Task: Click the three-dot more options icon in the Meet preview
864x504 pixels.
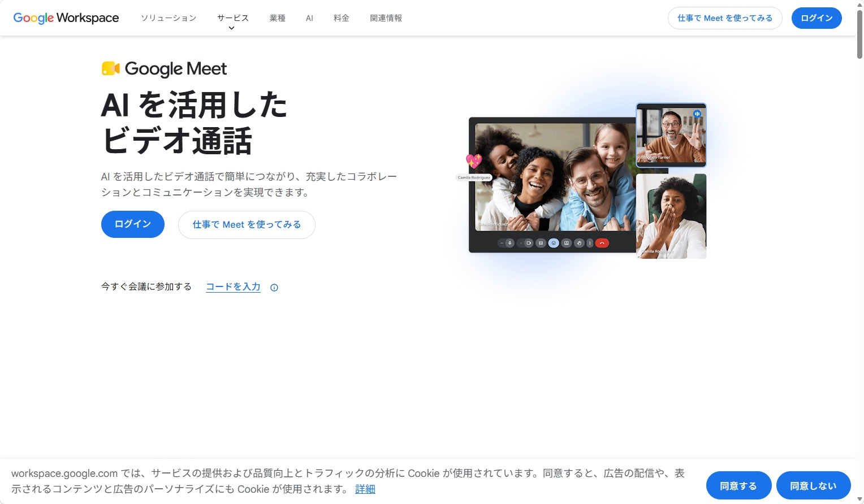Action: 590,243
